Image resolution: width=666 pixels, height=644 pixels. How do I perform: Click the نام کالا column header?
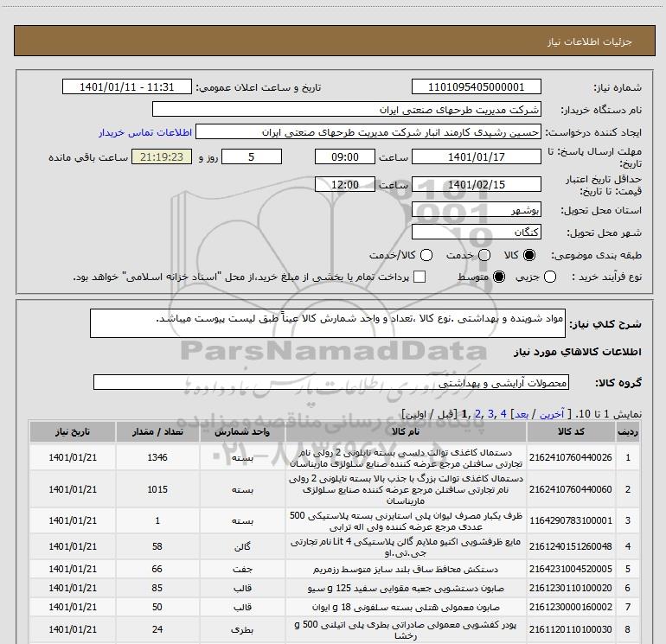point(406,431)
